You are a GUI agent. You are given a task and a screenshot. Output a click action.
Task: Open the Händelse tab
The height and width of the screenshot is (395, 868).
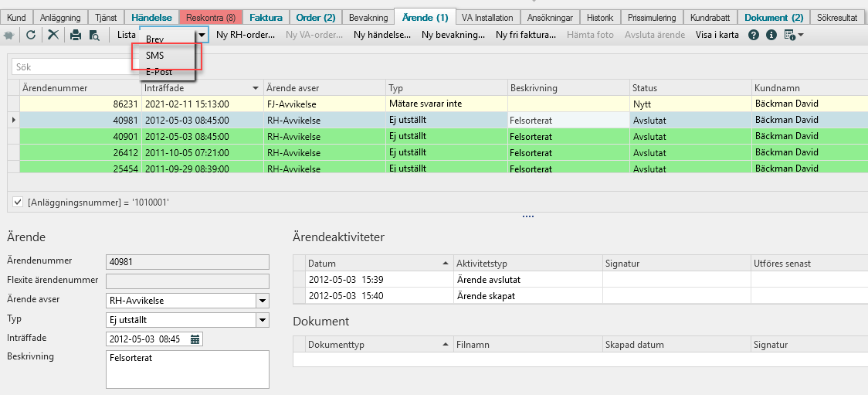tap(151, 18)
